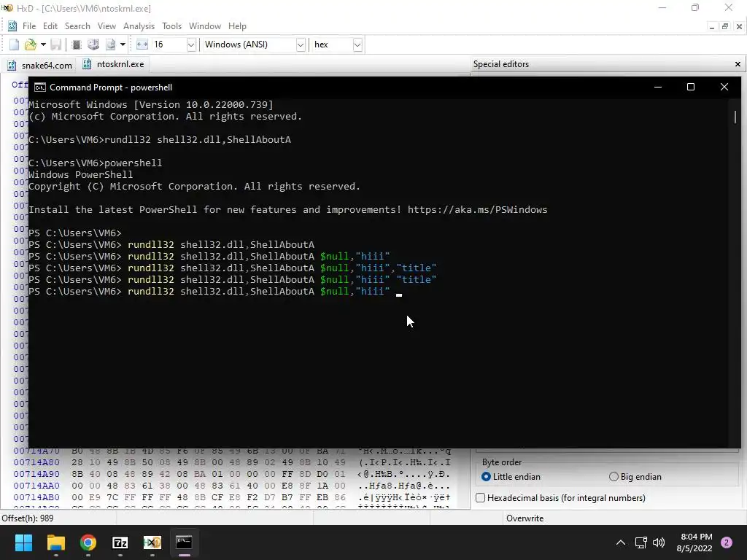Switch to HxD via taskbar icon
This screenshot has height=560, width=747.
(x=152, y=542)
